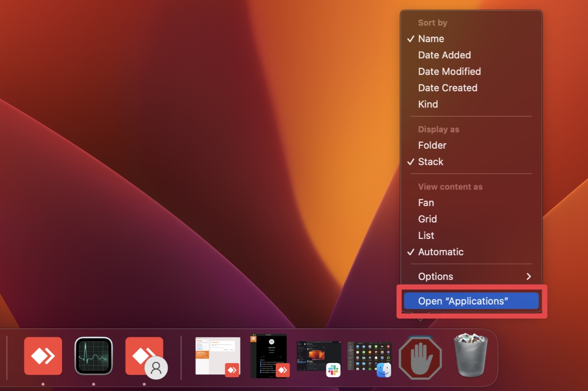This screenshot has width=588, height=391.
Task: Expand the Options submenu
Action: click(435, 276)
